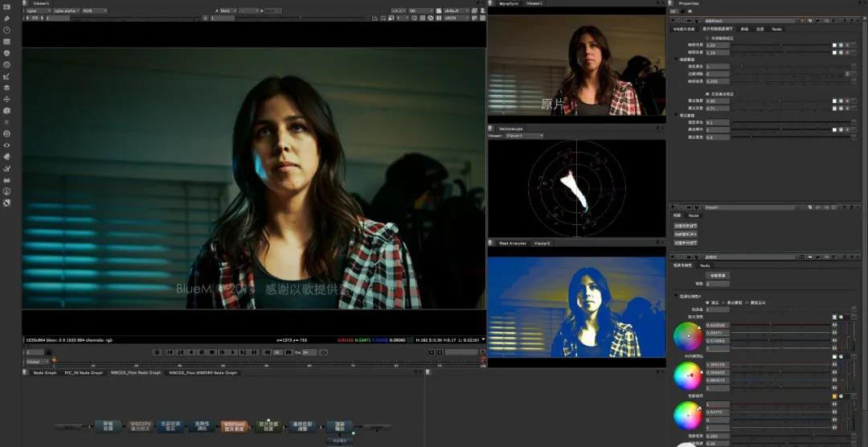Toggle the IP input process button
Screen dimensions: 868x447
click(474, 18)
